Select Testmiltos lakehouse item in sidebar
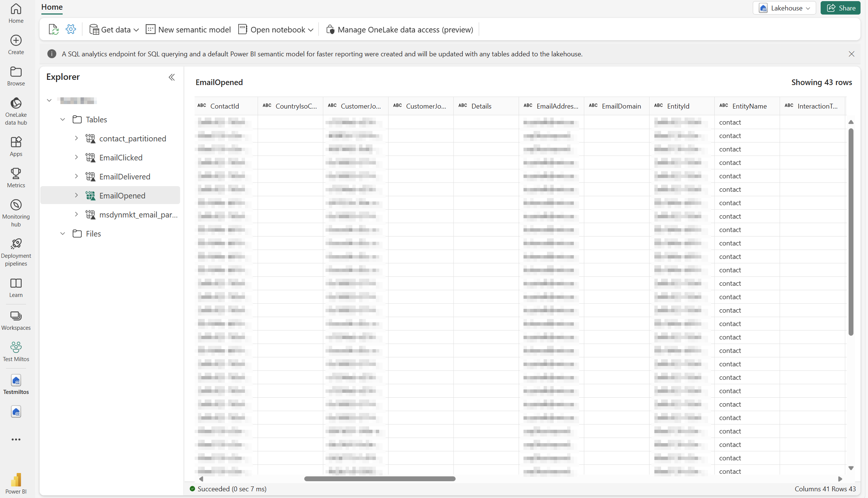This screenshot has width=868, height=498. 16,385
